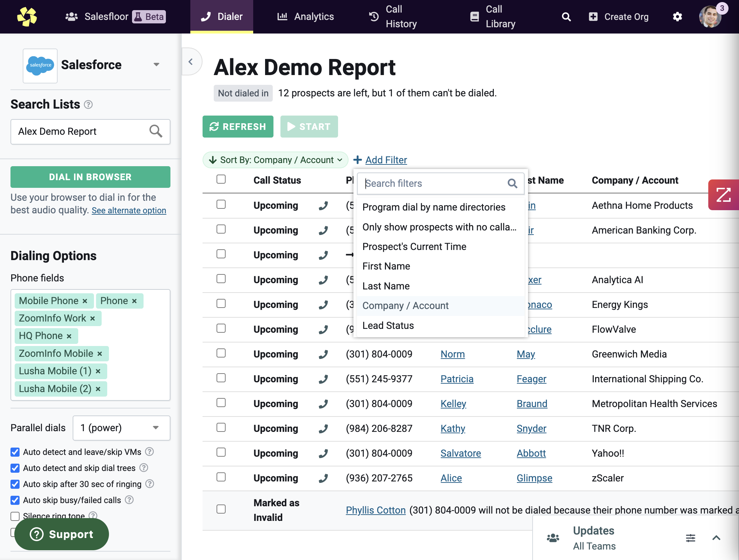Open Sort By: Company / Account dropdown
The width and height of the screenshot is (739, 560).
coord(275,160)
